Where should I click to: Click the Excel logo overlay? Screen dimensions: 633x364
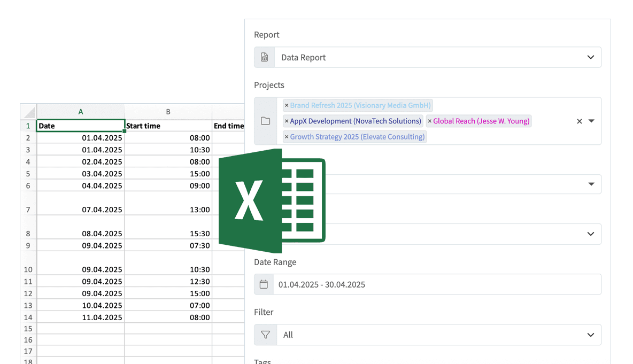pos(271,200)
